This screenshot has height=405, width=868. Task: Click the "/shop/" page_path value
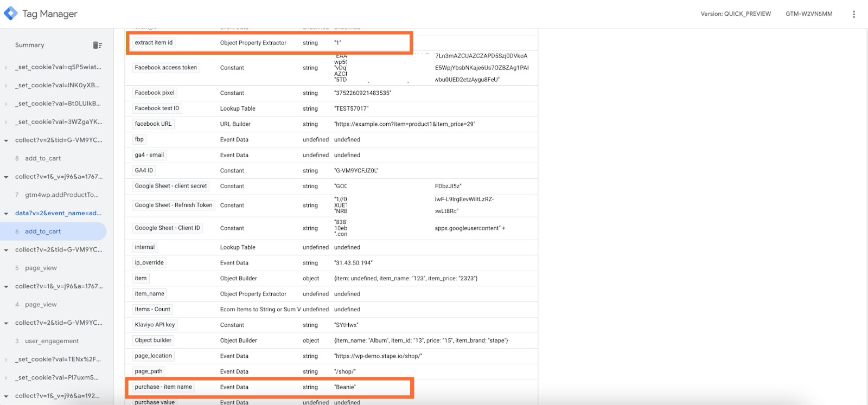(345, 372)
